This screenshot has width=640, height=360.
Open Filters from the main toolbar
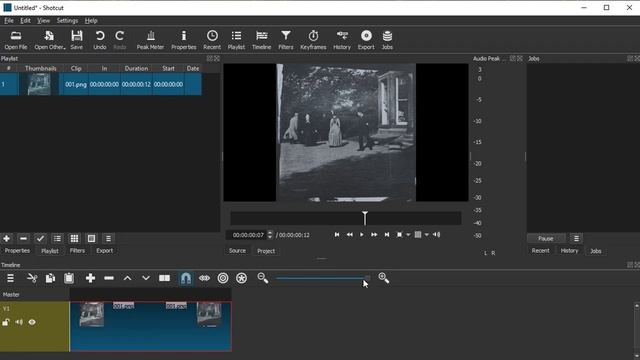coord(286,40)
